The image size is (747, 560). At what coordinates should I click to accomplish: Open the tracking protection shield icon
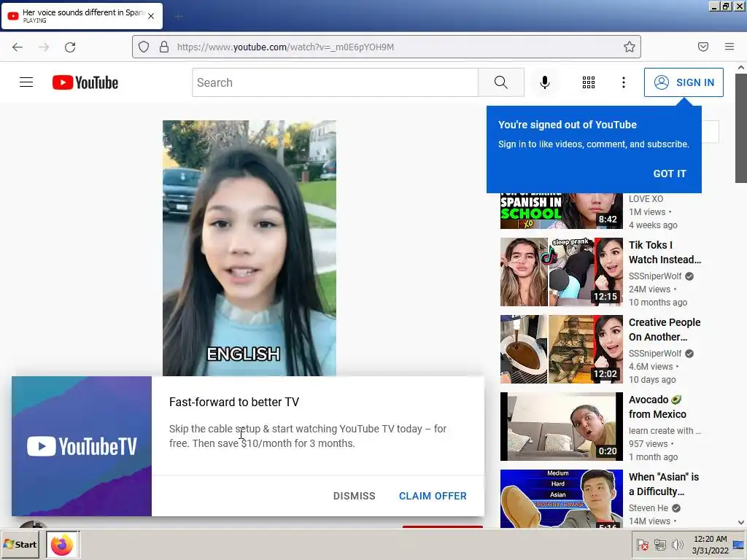click(144, 47)
